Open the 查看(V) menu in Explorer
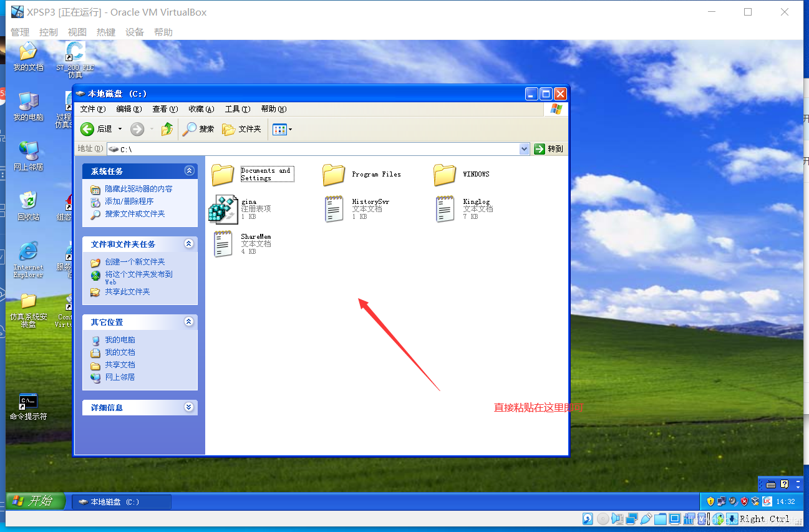The image size is (809, 532). click(165, 109)
